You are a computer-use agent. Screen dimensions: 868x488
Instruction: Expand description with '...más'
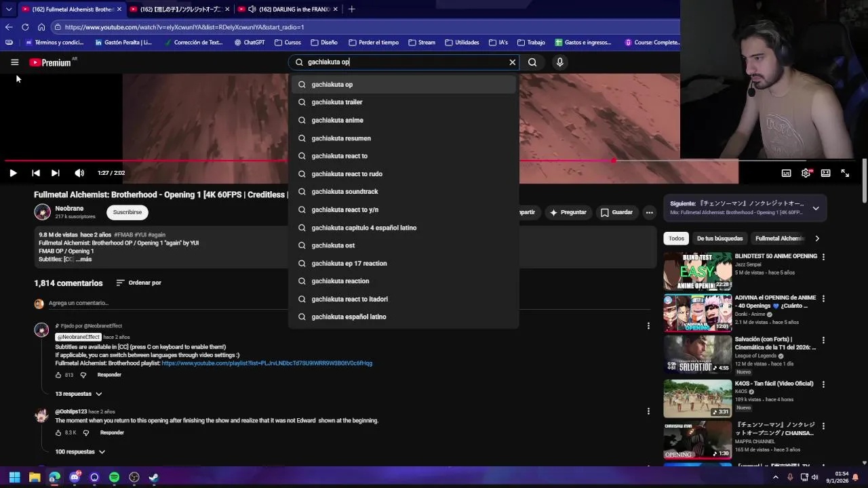tap(83, 260)
